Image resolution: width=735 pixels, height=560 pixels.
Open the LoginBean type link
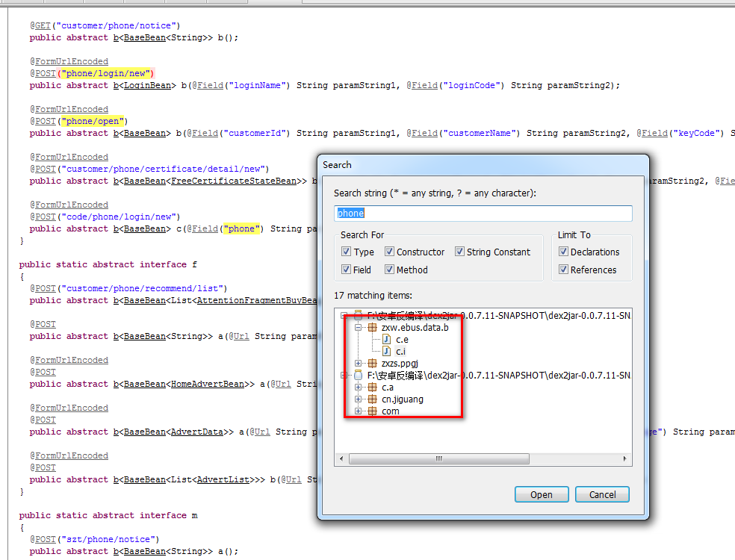point(147,85)
